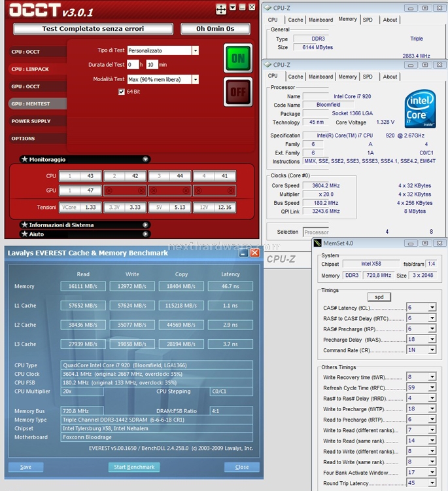The width and height of the screenshot is (448, 491).
Task: Click the OCCT move window cross icon
Action: point(221,9)
